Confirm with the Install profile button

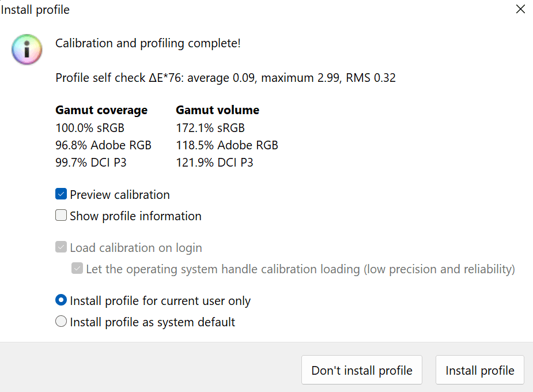click(x=479, y=370)
